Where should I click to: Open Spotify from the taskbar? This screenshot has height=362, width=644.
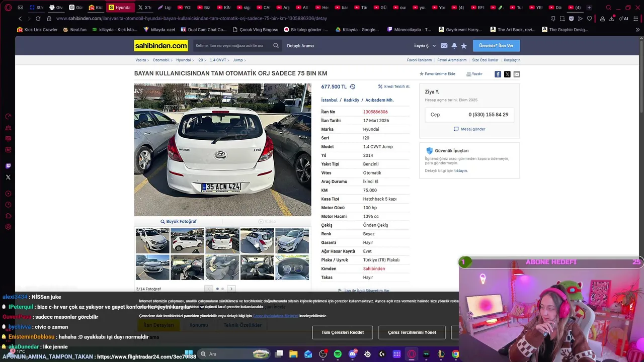[338, 354]
